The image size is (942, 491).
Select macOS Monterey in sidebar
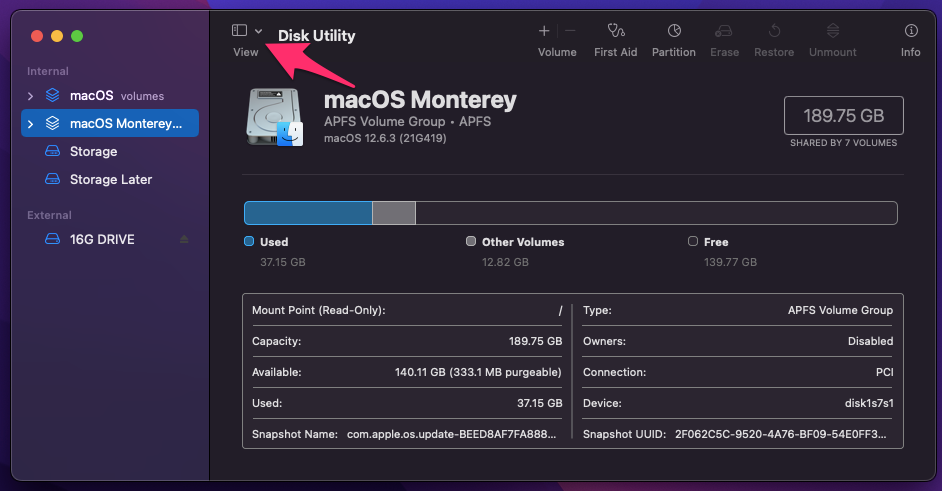(x=110, y=123)
